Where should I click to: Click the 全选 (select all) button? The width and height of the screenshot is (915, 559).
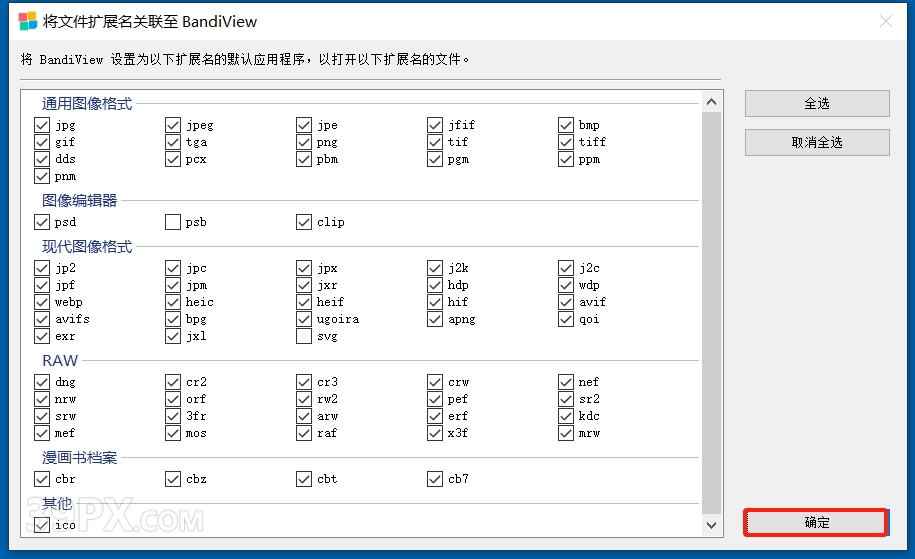pos(817,103)
